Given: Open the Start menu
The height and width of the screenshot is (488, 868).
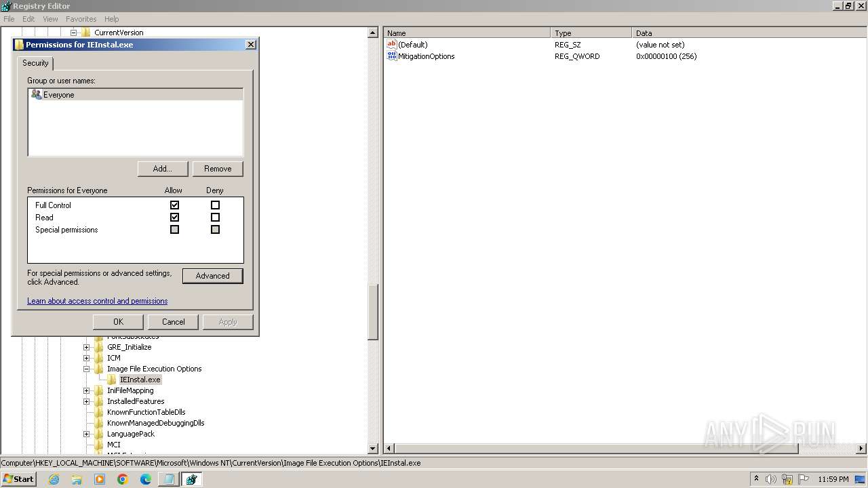Looking at the screenshot, I should click(x=18, y=479).
